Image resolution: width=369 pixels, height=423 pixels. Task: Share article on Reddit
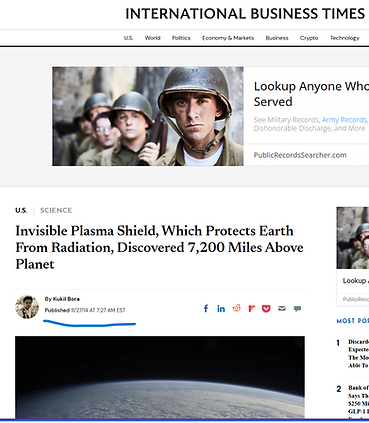pyautogui.click(x=237, y=308)
